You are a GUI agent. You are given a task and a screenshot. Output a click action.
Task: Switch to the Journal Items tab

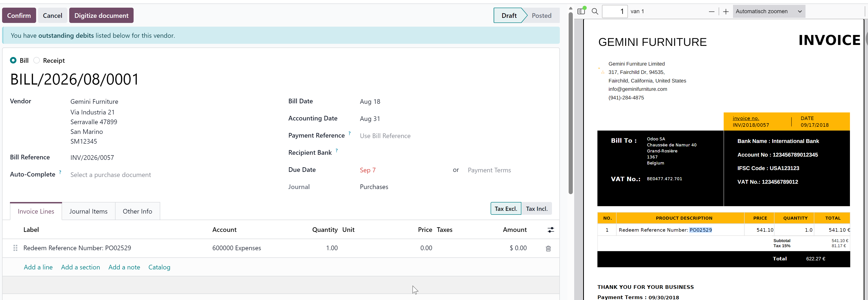point(88,211)
